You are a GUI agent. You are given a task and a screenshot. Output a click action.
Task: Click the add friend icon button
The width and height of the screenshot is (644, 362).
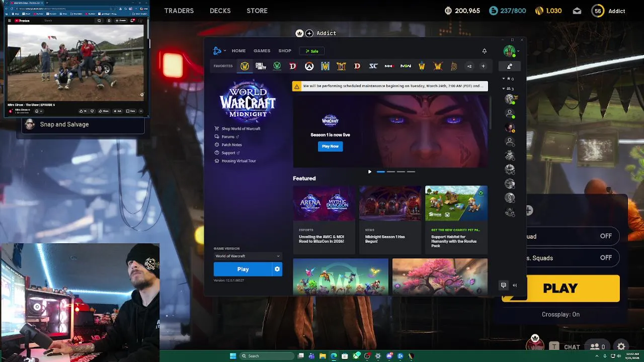[510, 66]
